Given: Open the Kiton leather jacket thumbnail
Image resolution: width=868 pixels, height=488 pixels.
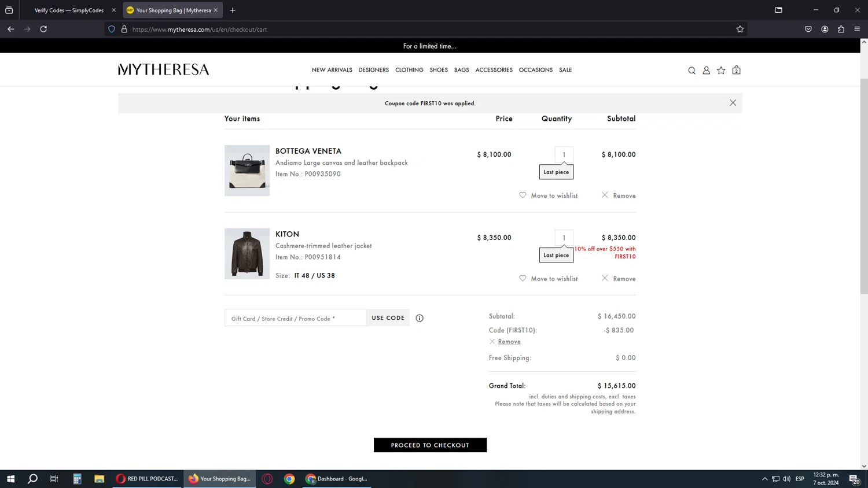Looking at the screenshot, I should pos(247,254).
